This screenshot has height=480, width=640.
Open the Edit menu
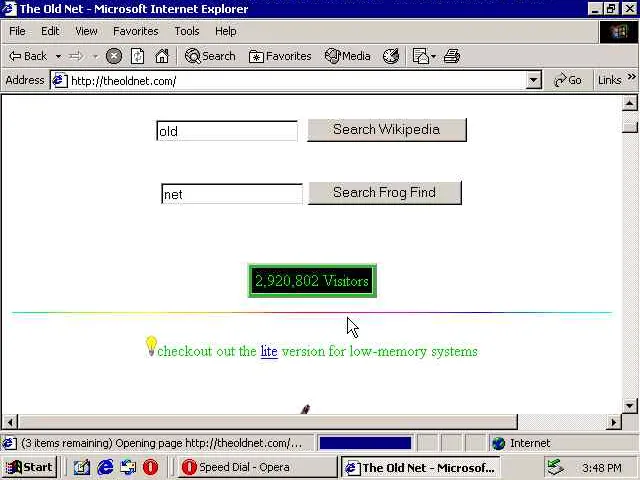tap(50, 31)
